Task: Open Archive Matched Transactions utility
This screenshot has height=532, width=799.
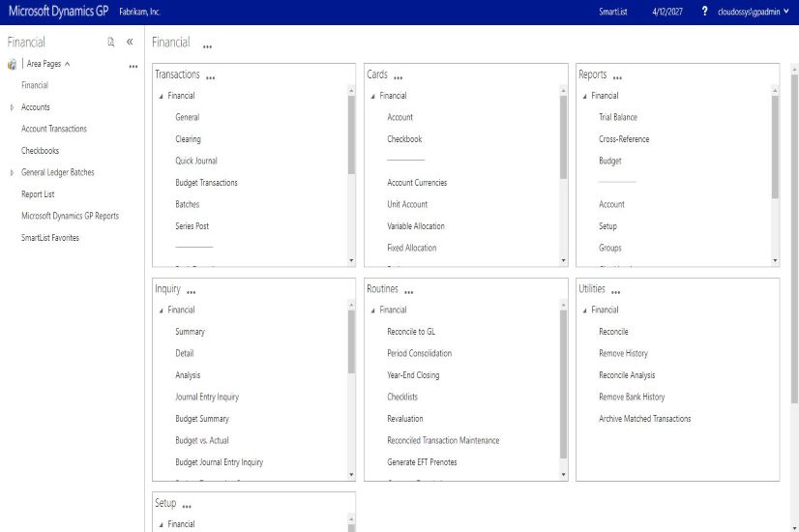Action: coord(645,419)
